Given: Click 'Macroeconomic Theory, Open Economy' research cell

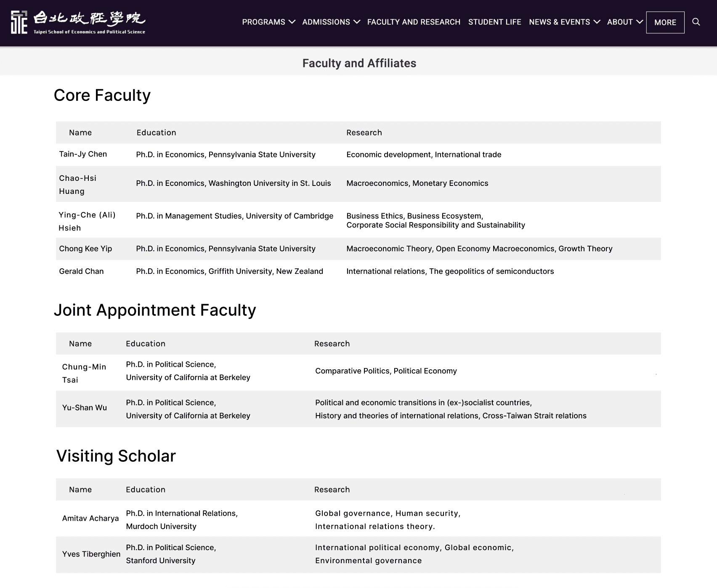Looking at the screenshot, I should (479, 249).
